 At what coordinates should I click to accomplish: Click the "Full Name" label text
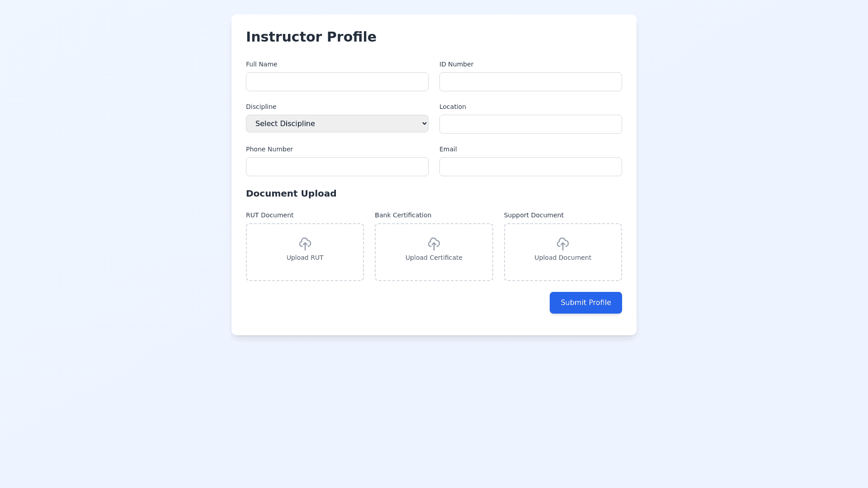tap(261, 64)
